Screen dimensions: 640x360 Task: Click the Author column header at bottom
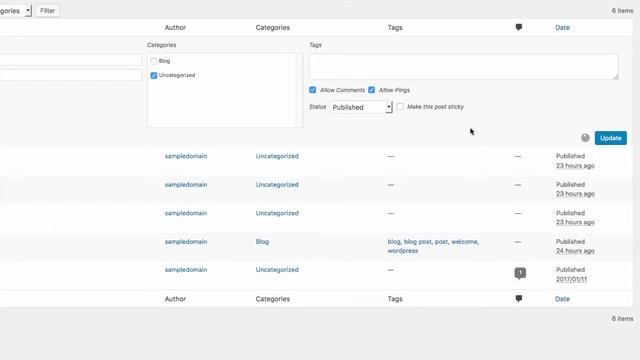175,299
